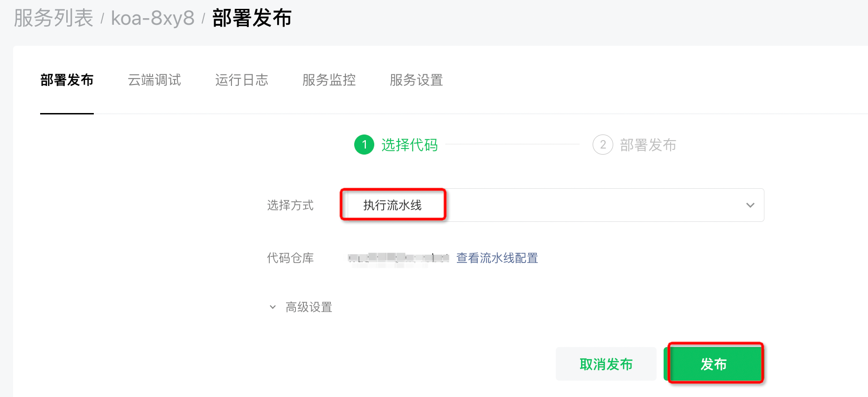The image size is (868, 397).
Task: View the 查看流水线配置 link
Action: [497, 258]
